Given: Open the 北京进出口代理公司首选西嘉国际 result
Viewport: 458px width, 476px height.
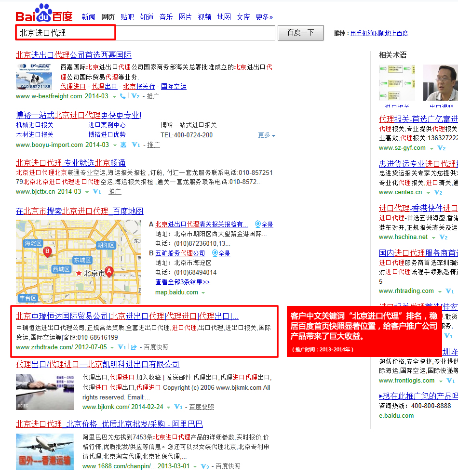Looking at the screenshot, I should click(x=74, y=55).
